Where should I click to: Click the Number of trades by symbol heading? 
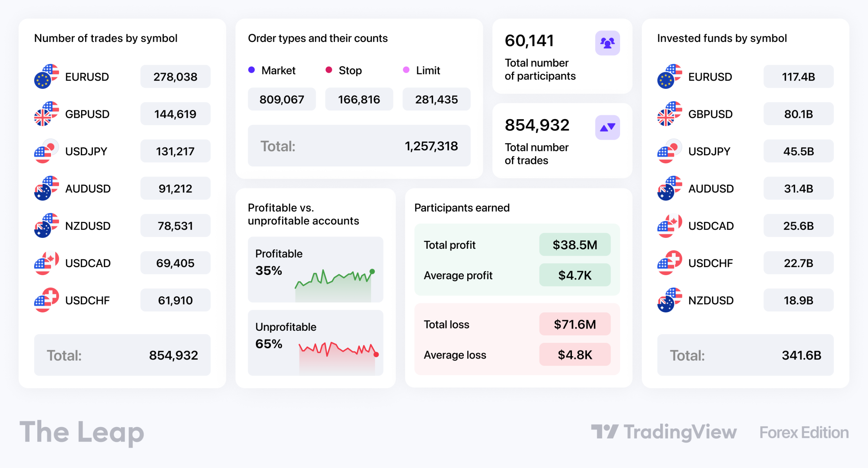106,38
